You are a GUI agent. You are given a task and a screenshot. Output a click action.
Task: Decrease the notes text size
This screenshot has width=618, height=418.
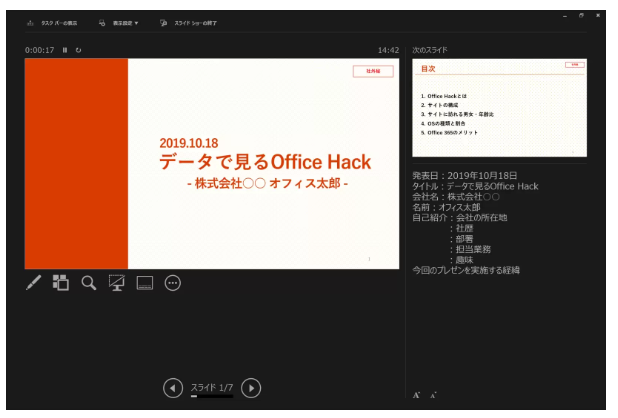[x=433, y=396]
